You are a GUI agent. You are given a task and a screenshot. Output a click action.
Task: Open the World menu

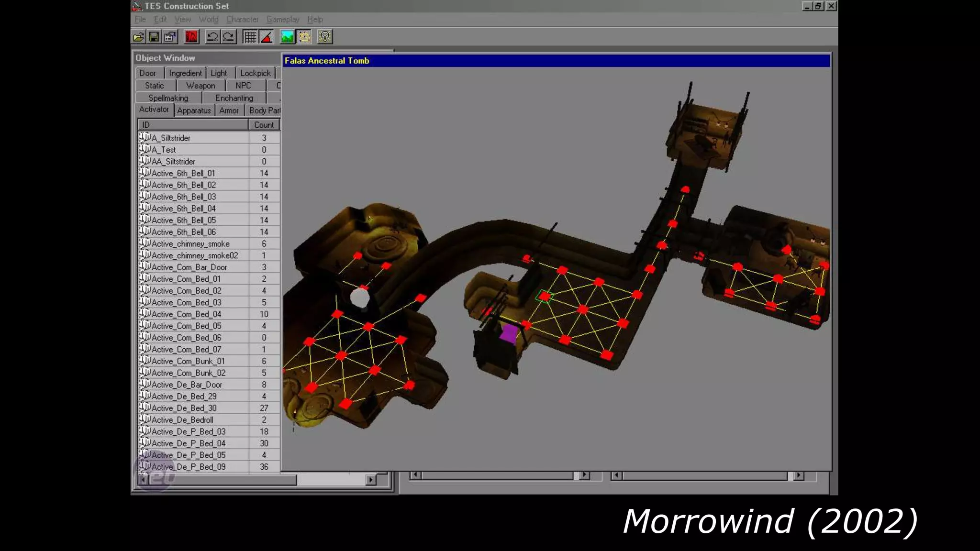(x=209, y=20)
